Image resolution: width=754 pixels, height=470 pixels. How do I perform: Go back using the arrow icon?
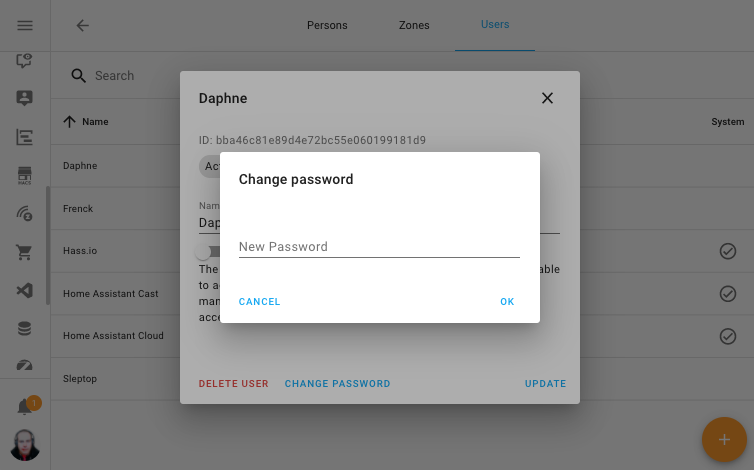83,26
